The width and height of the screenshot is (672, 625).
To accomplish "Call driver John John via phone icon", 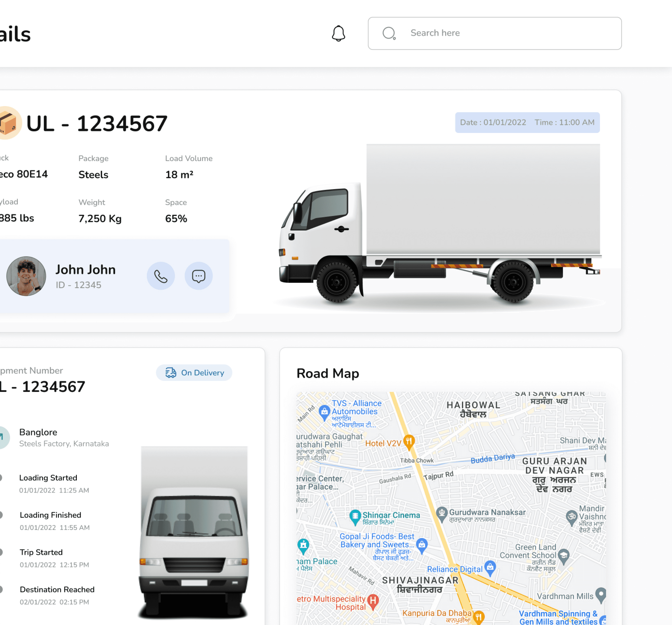I will 161,276.
